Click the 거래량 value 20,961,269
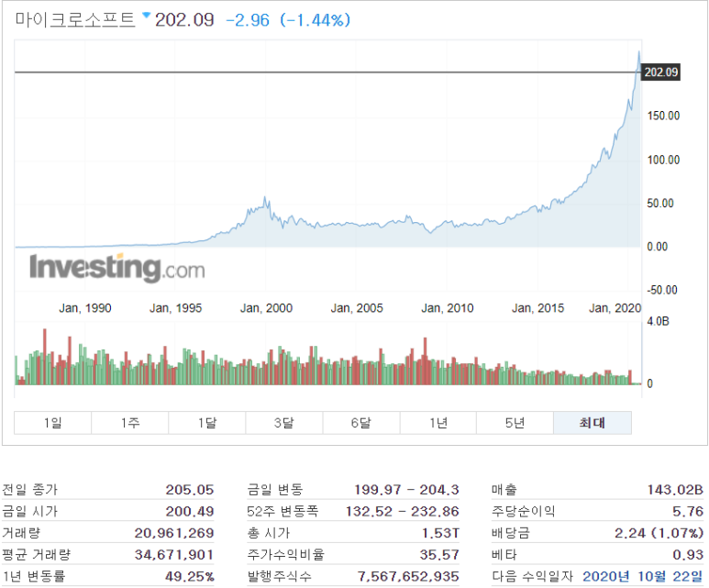This screenshot has height=588, width=709. pyautogui.click(x=174, y=533)
